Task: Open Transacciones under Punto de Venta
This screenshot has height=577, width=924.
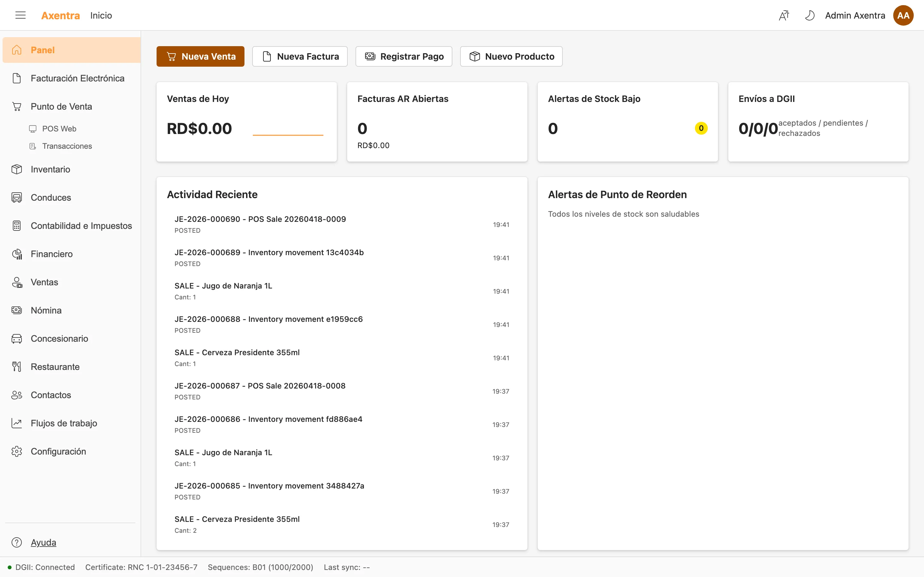Action: [67, 146]
